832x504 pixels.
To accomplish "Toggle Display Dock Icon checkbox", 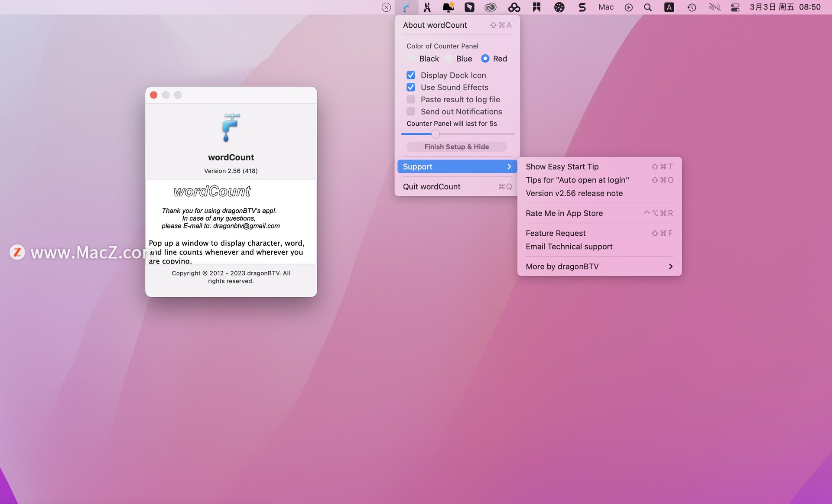I will tap(411, 75).
